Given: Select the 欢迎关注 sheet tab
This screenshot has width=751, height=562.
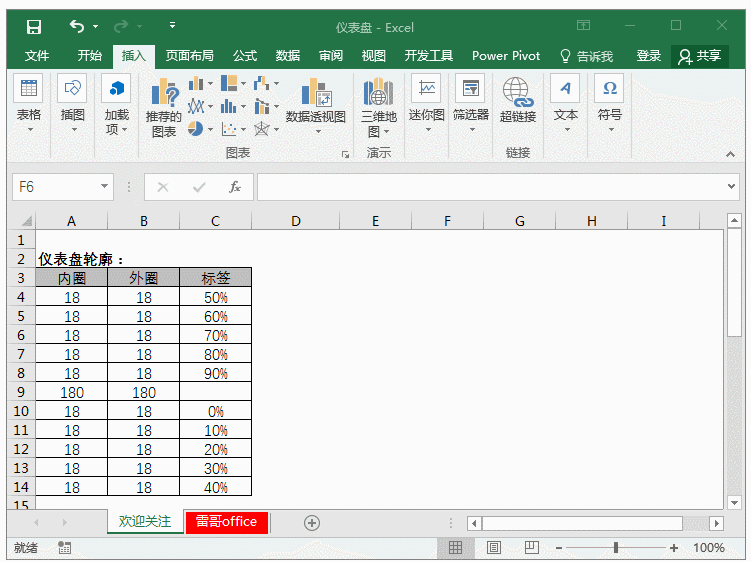Looking at the screenshot, I should [x=145, y=521].
